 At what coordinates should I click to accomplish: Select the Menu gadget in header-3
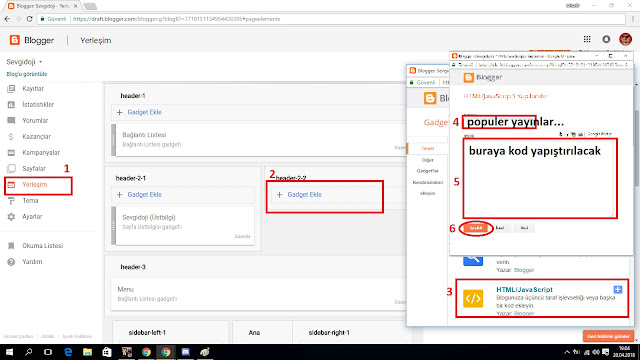click(x=259, y=294)
